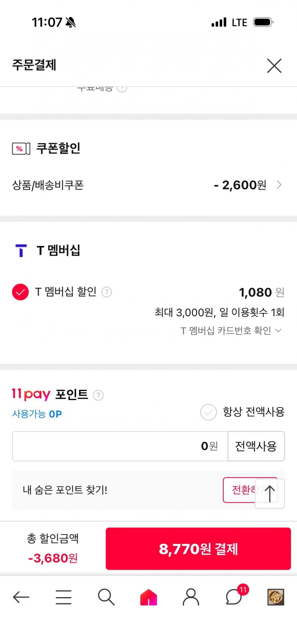
Task: Open search from the bottom bar
Action: [106, 597]
